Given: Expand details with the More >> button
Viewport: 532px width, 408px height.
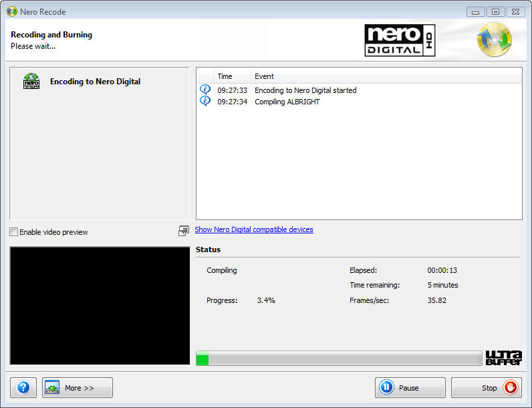Looking at the screenshot, I should tap(78, 387).
